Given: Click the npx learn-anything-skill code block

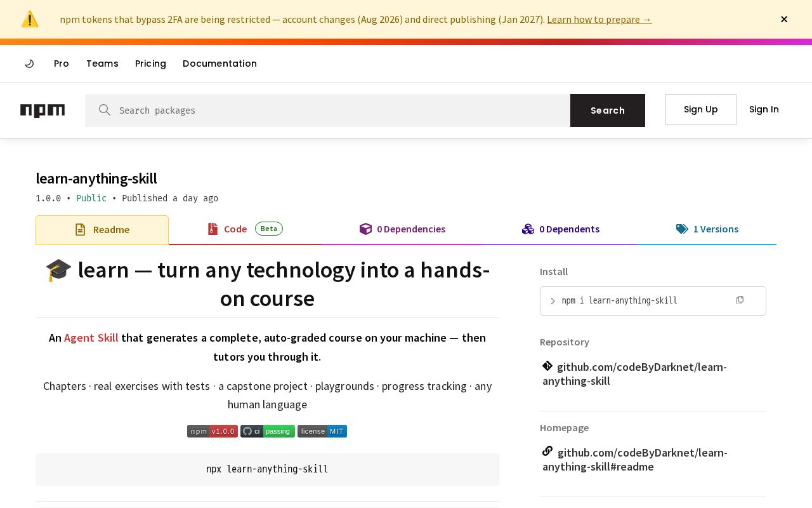Looking at the screenshot, I should [x=267, y=469].
